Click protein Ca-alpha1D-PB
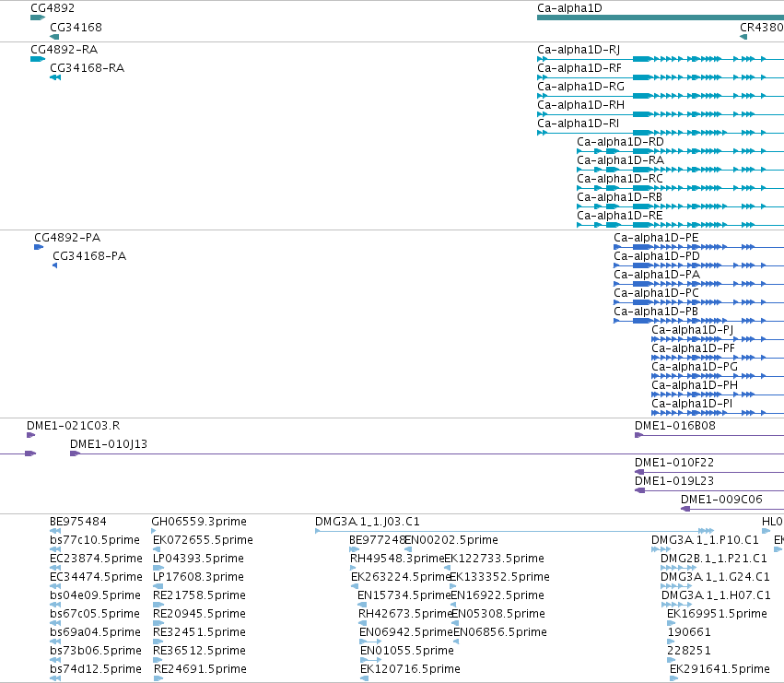 click(699, 321)
